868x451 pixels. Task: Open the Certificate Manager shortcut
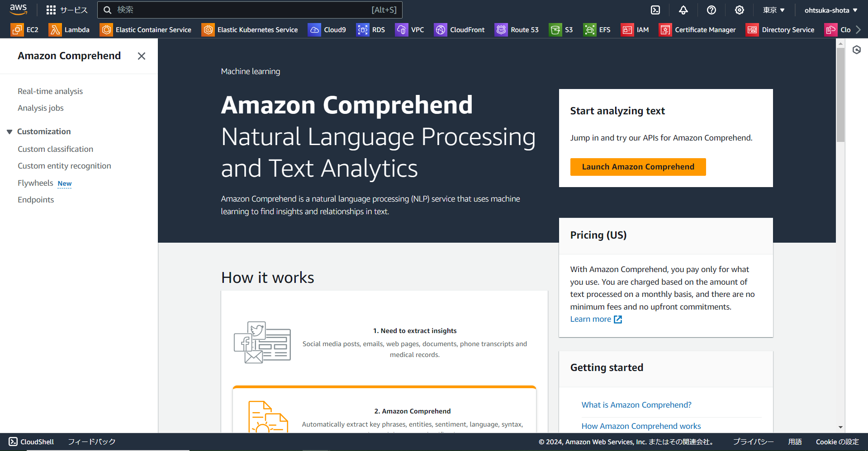697,30
